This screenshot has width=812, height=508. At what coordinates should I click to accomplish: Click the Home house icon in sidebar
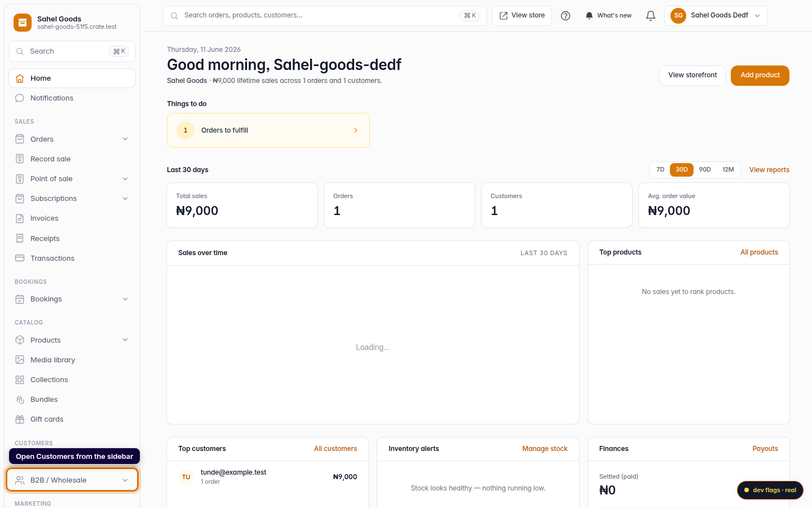click(x=20, y=78)
